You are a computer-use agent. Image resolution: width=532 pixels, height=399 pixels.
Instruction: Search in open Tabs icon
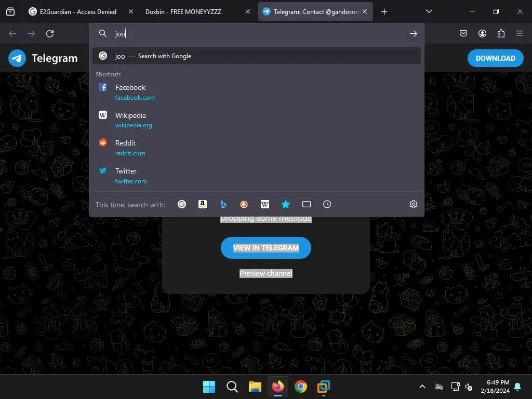click(x=307, y=204)
